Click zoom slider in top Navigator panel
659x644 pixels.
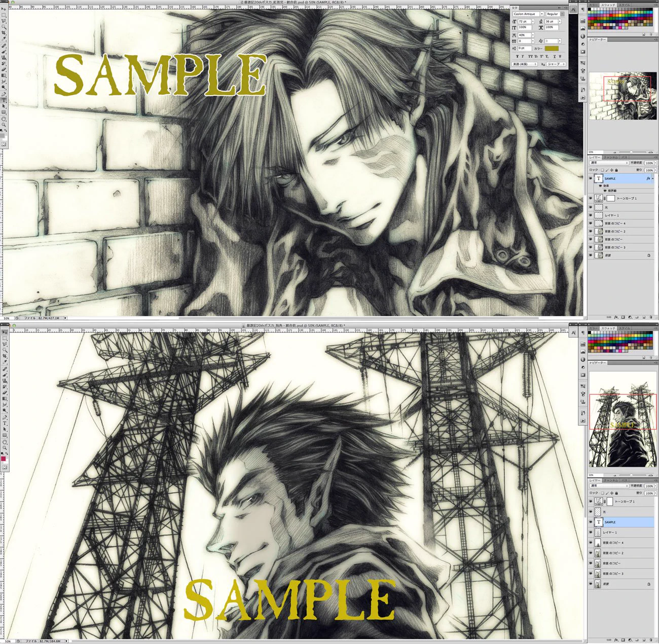point(631,152)
